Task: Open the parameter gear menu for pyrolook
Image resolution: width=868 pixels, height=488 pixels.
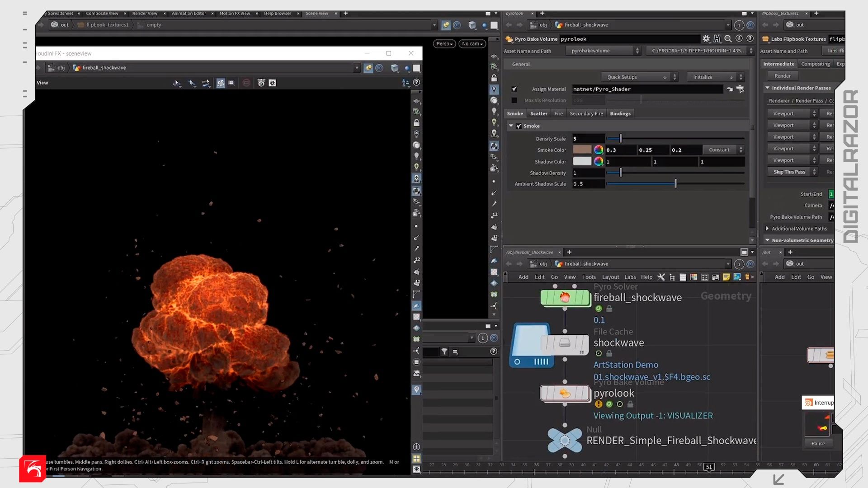Action: coord(706,39)
